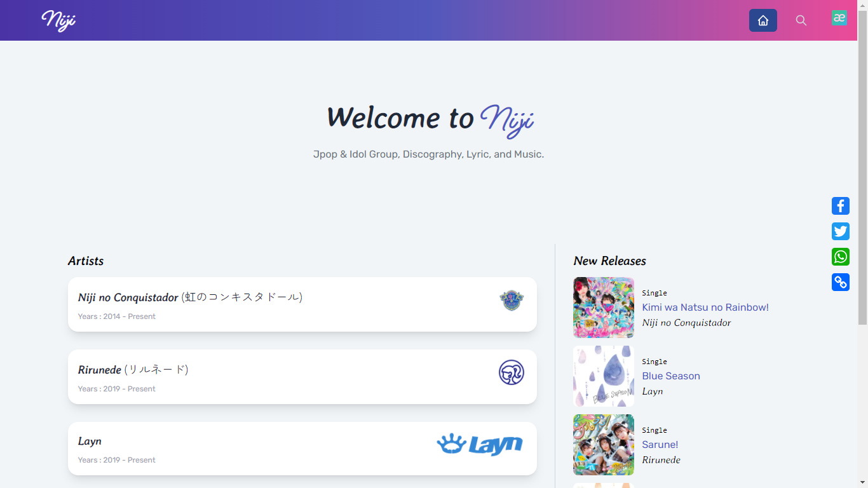Share page via Twitter icon

[x=840, y=231]
